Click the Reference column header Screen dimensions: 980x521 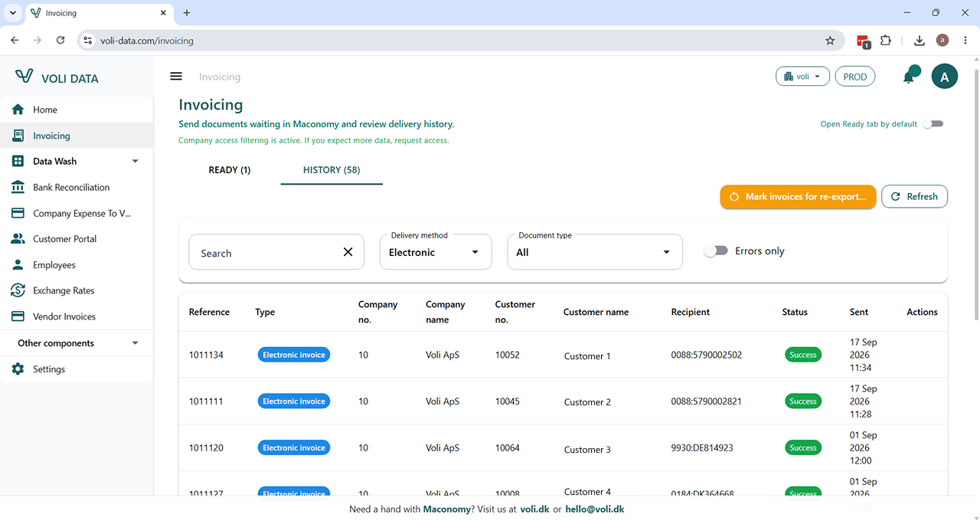click(x=209, y=312)
